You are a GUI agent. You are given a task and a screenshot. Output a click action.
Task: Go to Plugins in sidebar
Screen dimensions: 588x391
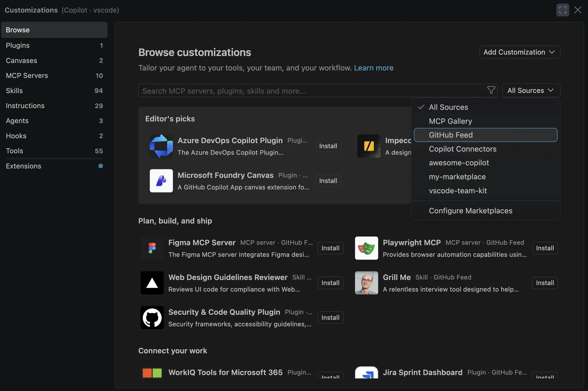54,45
